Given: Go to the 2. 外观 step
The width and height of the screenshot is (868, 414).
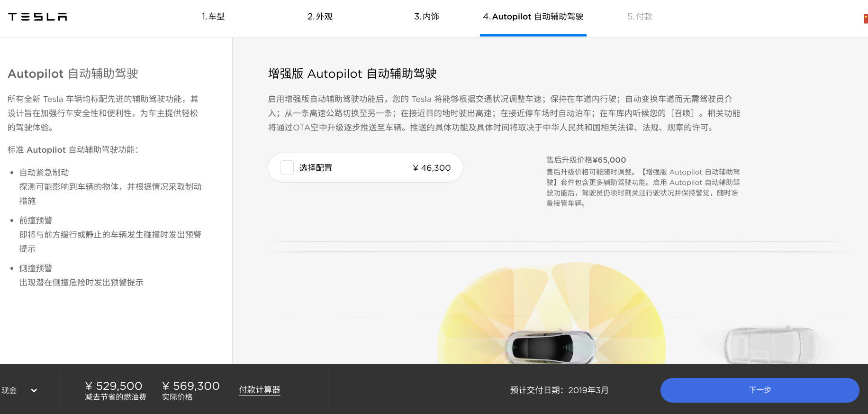Looking at the screenshot, I should 320,17.
